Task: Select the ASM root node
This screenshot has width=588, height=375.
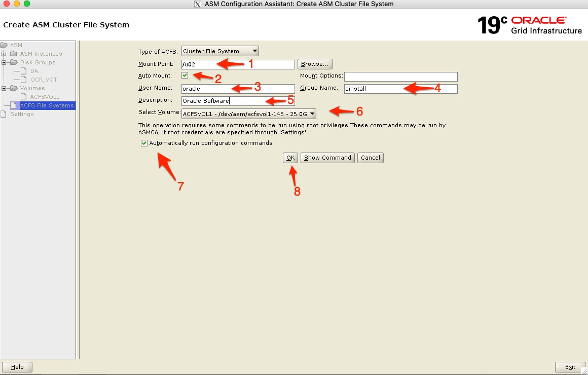Action: 16,45
